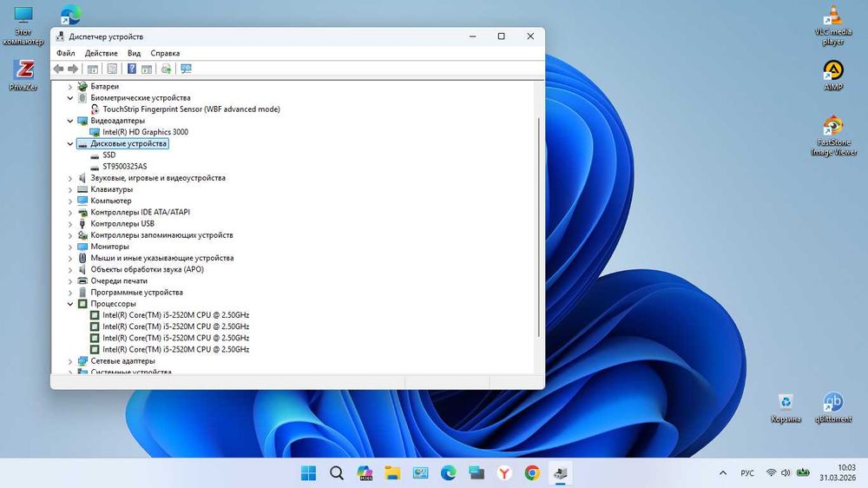This screenshot has height=488, width=868.
Task: Expand Звуковые, игровые и видеоустройства
Action: click(70, 178)
